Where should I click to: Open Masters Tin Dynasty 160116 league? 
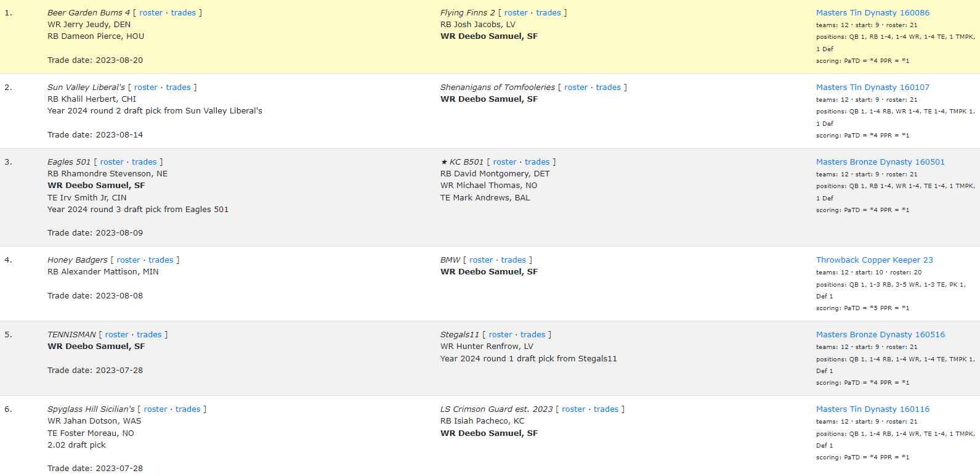pyautogui.click(x=873, y=409)
